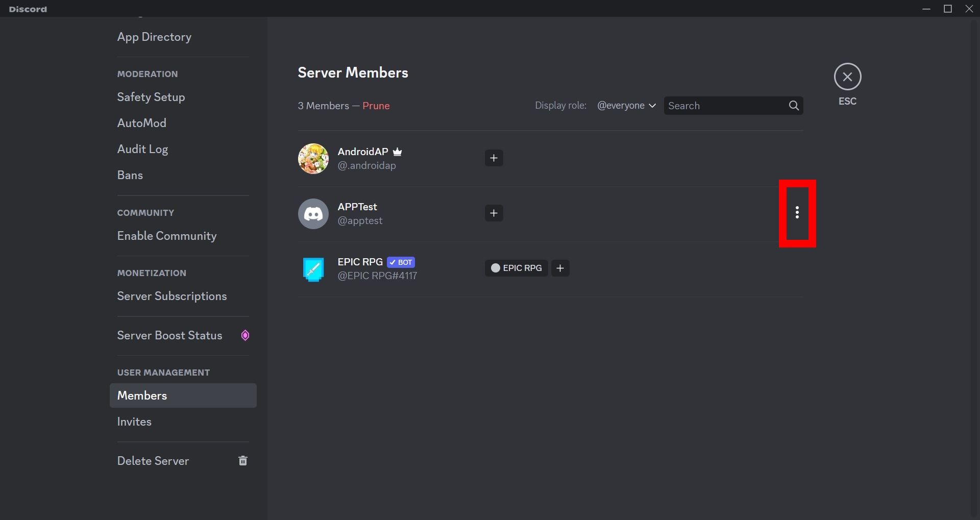Add a role to EPIC RPG with the plus icon
980x520 pixels.
[560, 268]
